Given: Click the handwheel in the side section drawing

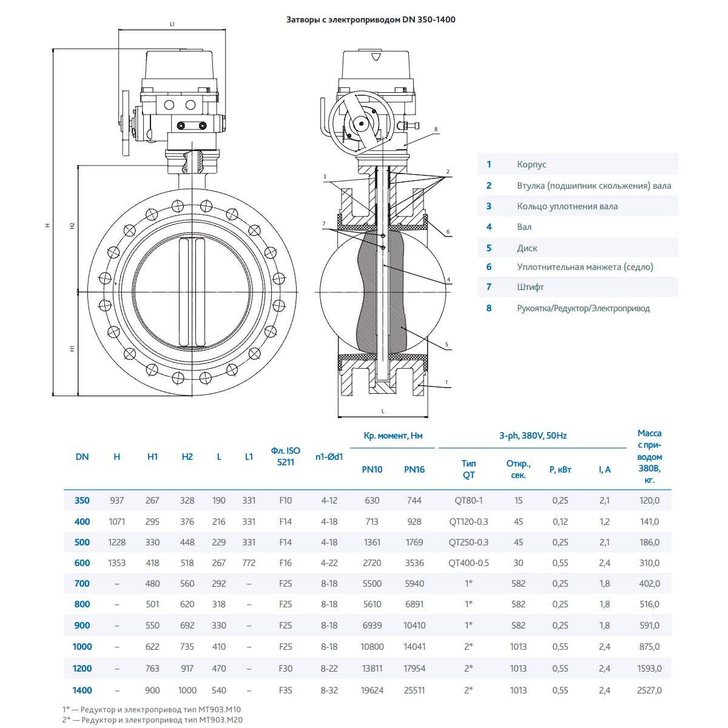Looking at the screenshot, I should click(x=360, y=125).
